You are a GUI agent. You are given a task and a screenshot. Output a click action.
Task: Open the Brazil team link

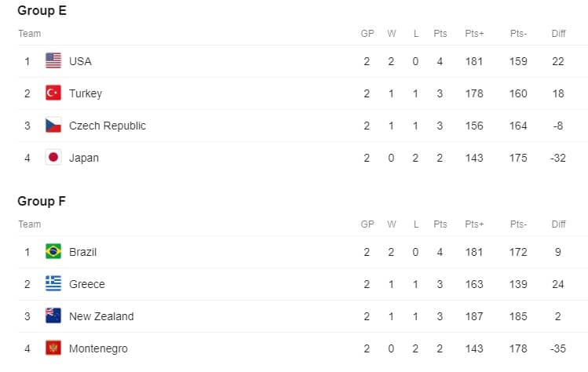pyautogui.click(x=83, y=252)
